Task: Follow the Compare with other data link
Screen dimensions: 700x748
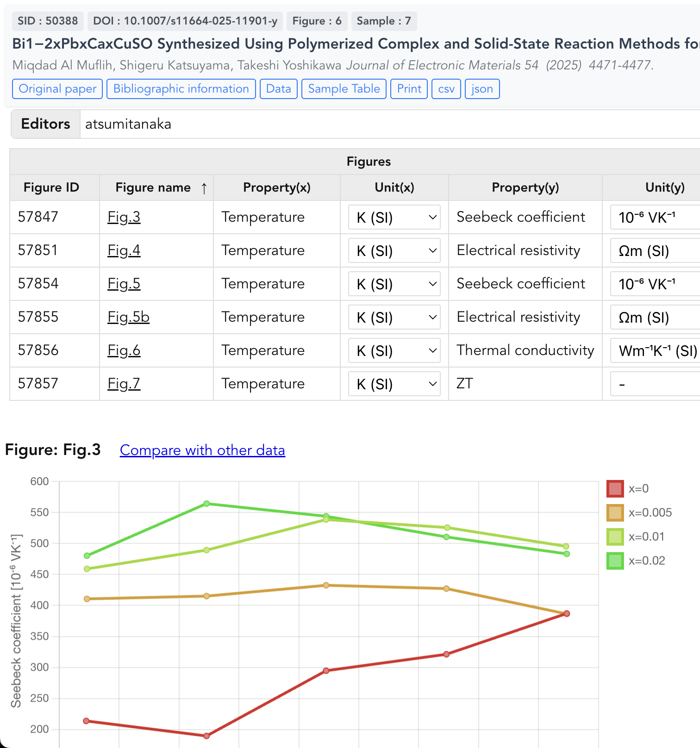Action: (x=202, y=450)
